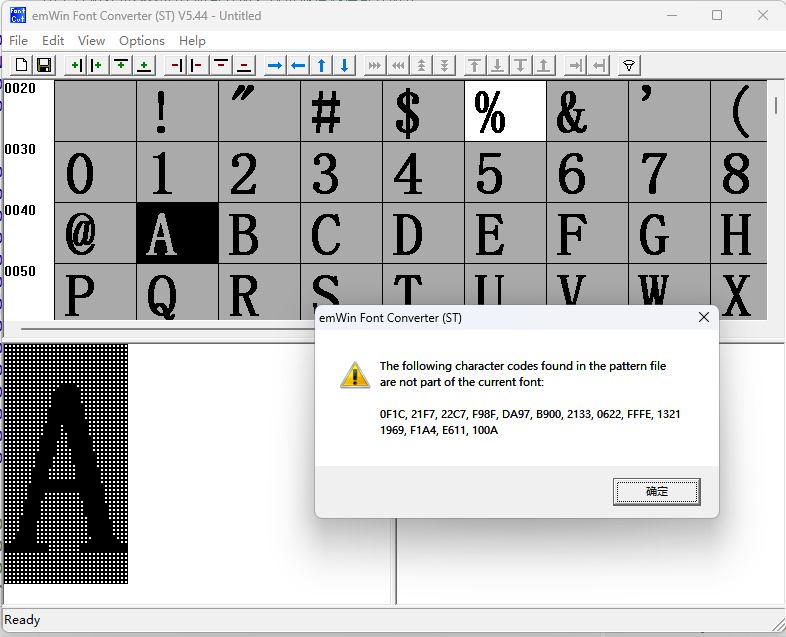Delete top row (red minus)
This screenshot has width=786, height=637.
click(221, 65)
